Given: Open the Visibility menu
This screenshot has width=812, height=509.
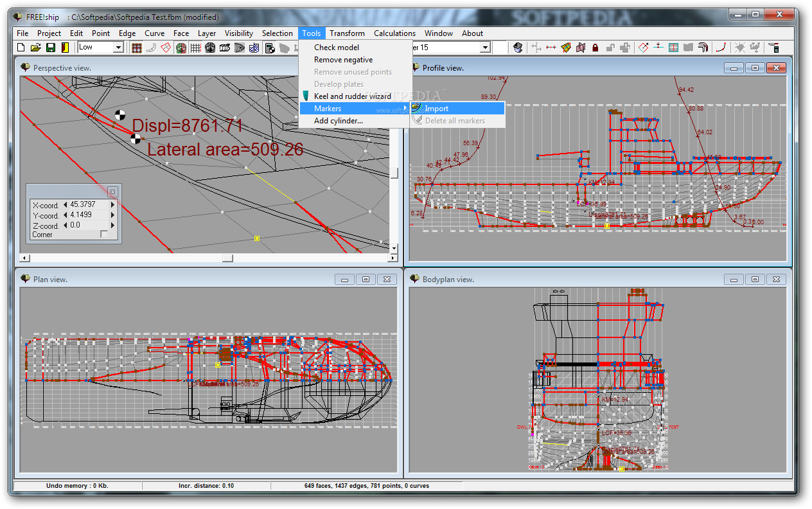Looking at the screenshot, I should point(238,33).
